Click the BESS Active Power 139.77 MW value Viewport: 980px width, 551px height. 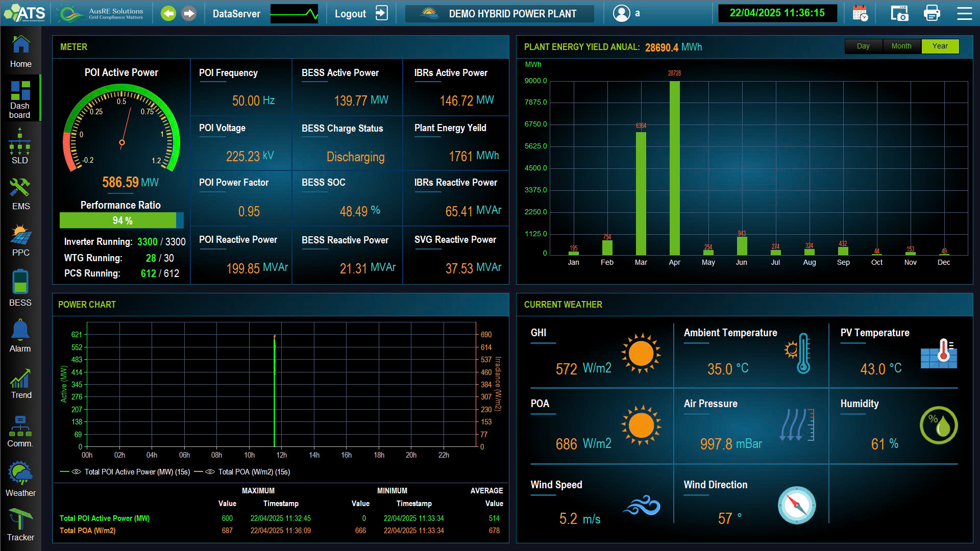coord(361,101)
